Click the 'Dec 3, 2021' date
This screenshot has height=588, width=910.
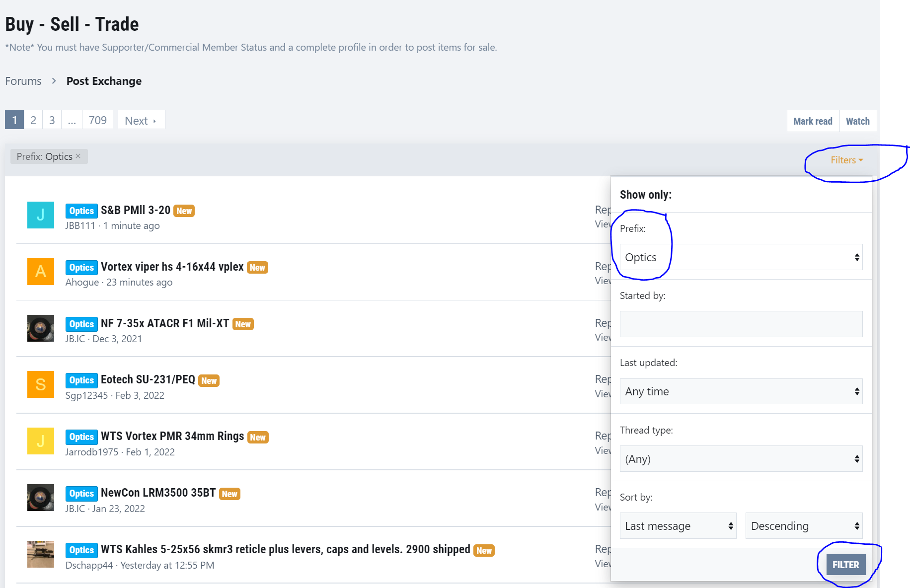[x=117, y=339]
